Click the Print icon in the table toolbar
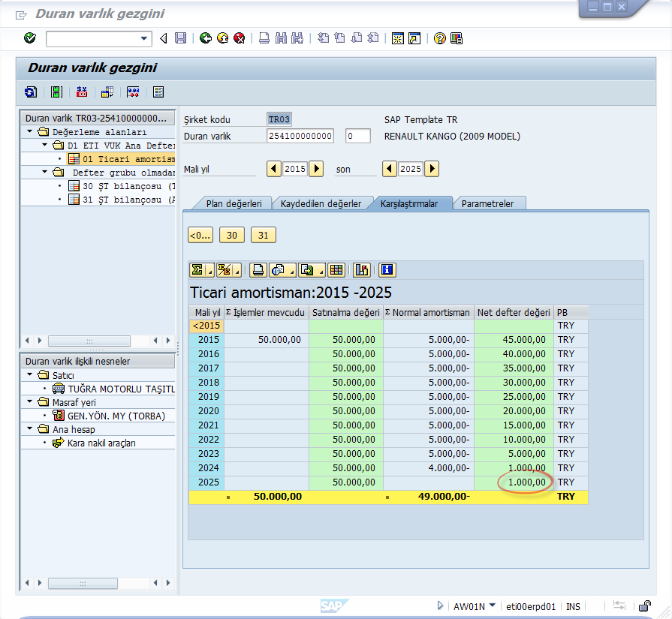This screenshot has height=619, width=672. pos(258,269)
